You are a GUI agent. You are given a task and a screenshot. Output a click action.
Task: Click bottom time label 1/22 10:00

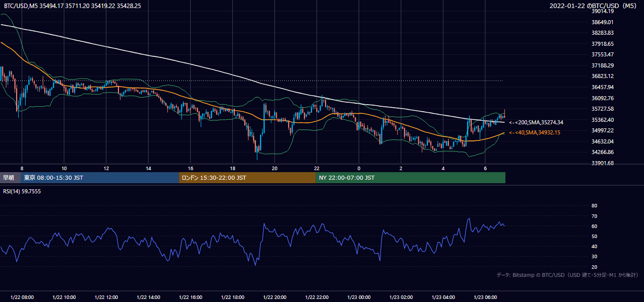(64, 297)
